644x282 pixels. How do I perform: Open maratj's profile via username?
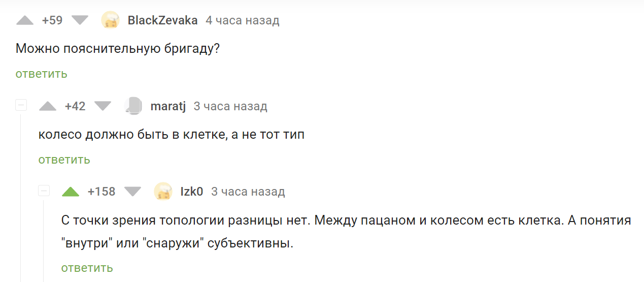click(168, 106)
